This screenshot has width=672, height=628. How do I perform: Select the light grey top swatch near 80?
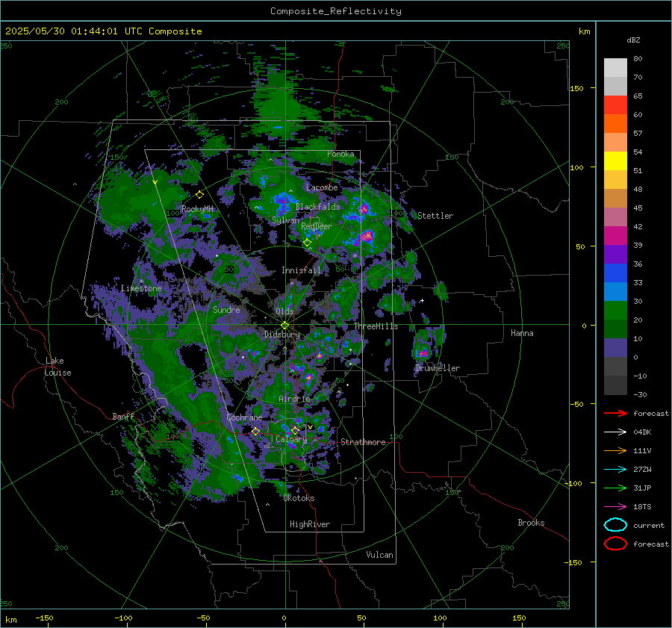pos(615,67)
